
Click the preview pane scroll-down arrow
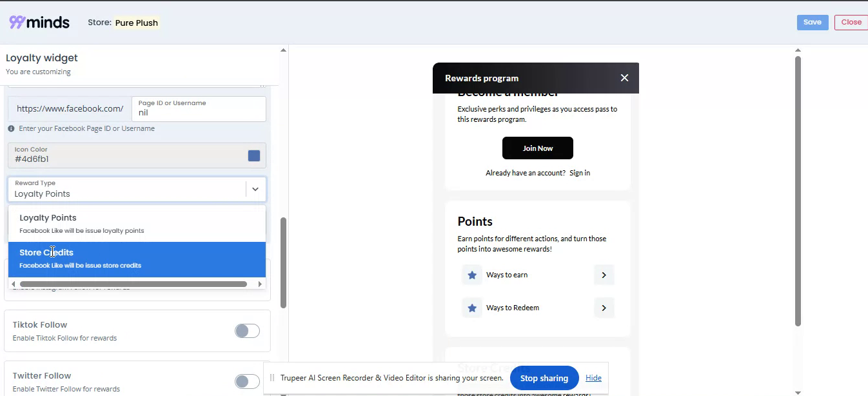[x=798, y=392]
